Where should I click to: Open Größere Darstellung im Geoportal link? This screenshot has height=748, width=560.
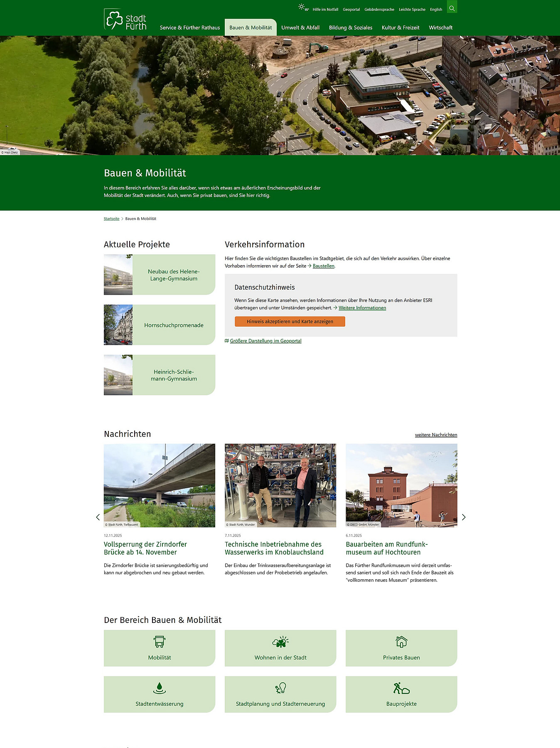(x=265, y=341)
